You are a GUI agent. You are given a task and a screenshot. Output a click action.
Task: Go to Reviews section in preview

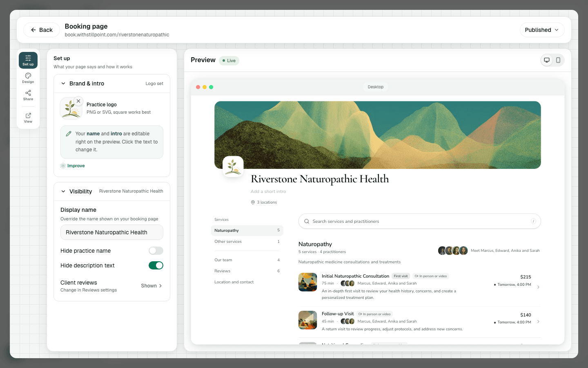pos(247,271)
